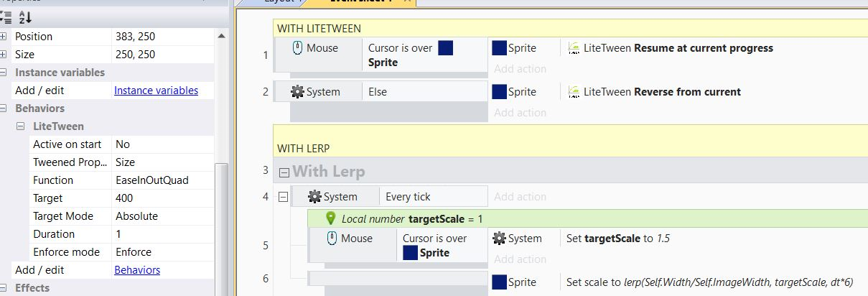Open the Behaviors add/edit link
Image resolution: width=868 pixels, height=296 pixels.
coord(137,270)
